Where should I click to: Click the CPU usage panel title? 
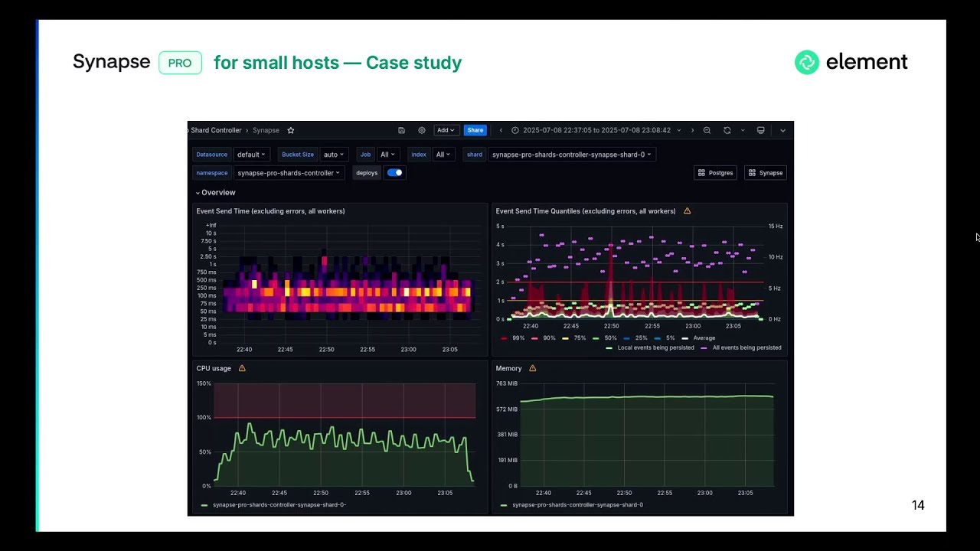(214, 368)
